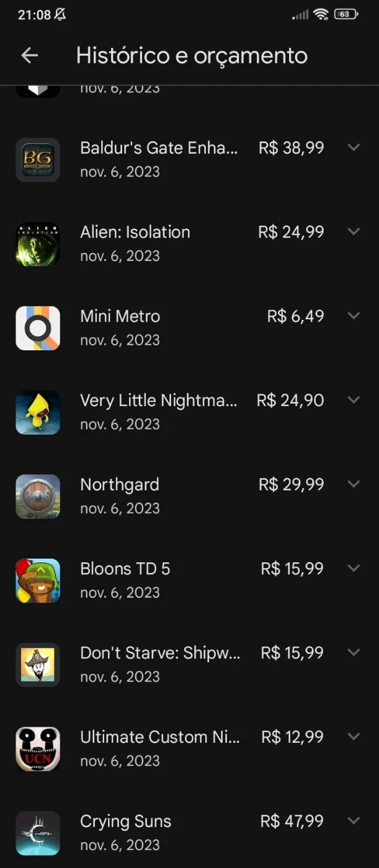This screenshot has height=868, width=379.
Task: Select the R$ 12,99 Ultimate Custom Night price
Action: point(292,737)
